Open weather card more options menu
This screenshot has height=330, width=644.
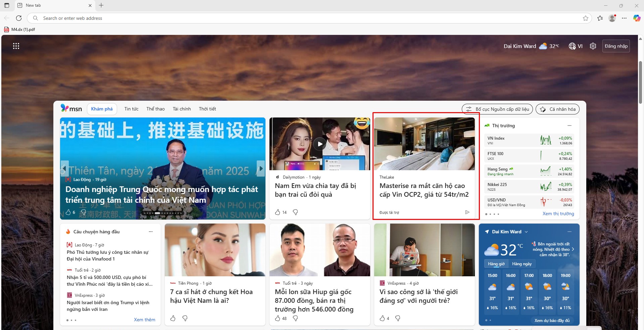[x=569, y=232]
